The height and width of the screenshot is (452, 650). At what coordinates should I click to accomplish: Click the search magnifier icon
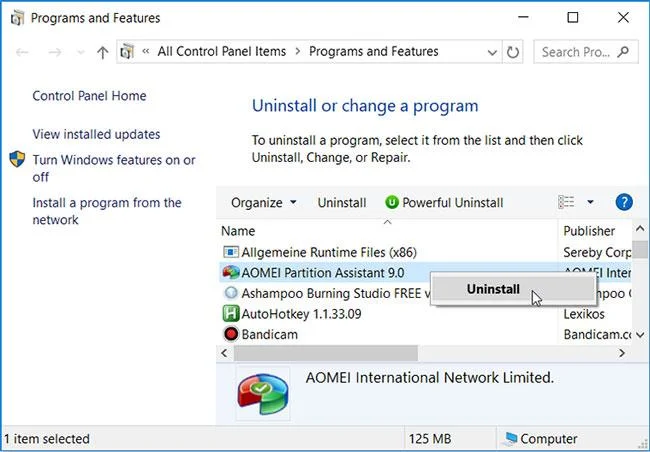point(623,52)
